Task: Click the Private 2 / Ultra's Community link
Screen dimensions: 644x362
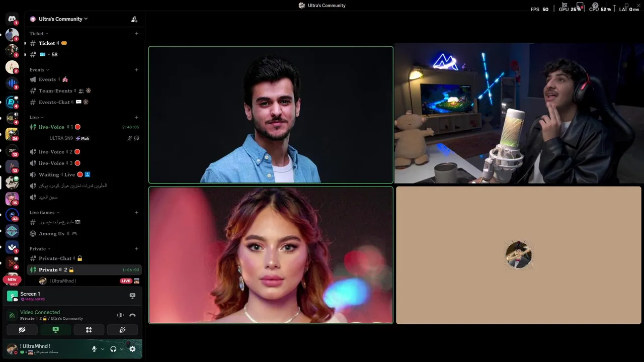Action: point(51,319)
